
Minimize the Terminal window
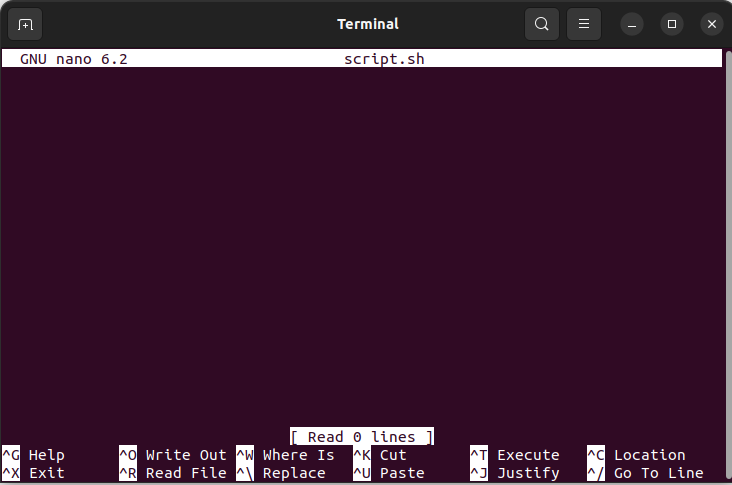[x=632, y=24]
